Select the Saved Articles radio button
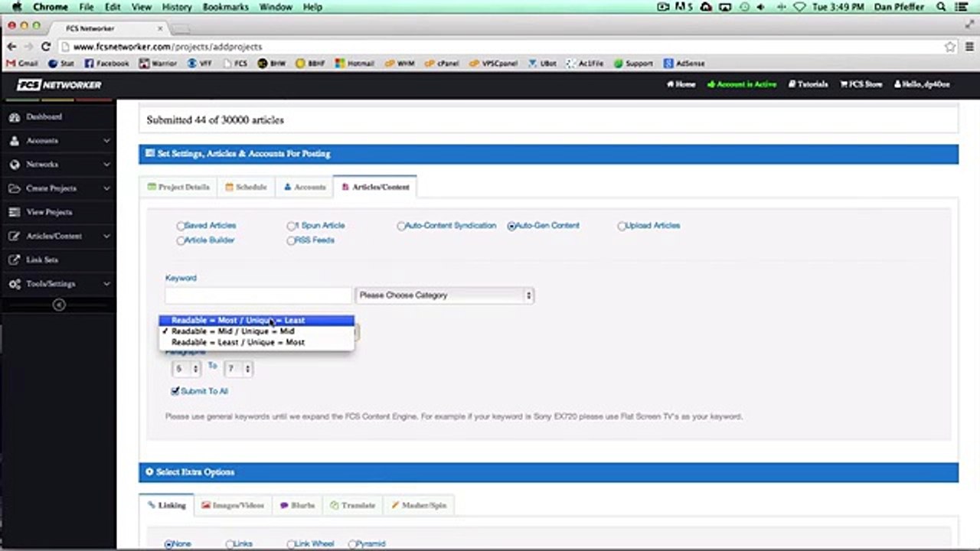The width and height of the screenshot is (980, 551). point(181,226)
